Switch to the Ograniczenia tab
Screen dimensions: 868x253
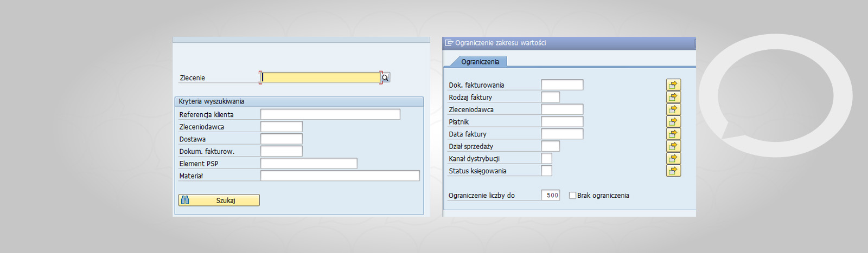pos(480,62)
